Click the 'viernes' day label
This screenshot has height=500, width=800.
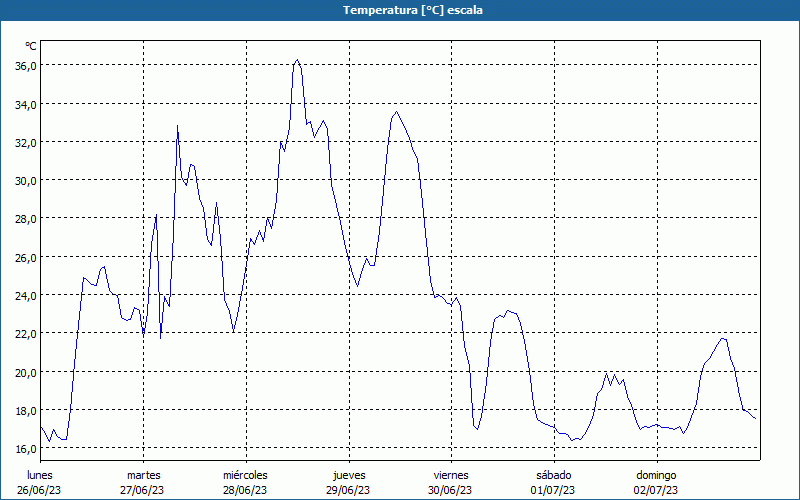tap(451, 475)
